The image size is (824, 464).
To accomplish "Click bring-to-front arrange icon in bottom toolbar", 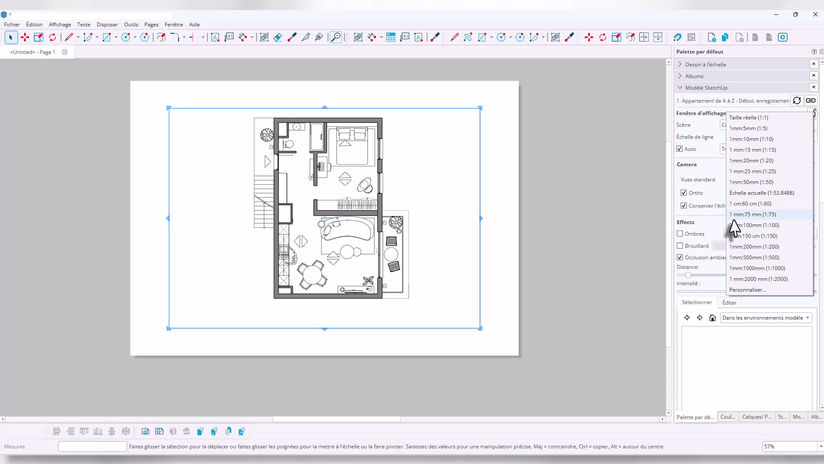I will tap(200, 431).
